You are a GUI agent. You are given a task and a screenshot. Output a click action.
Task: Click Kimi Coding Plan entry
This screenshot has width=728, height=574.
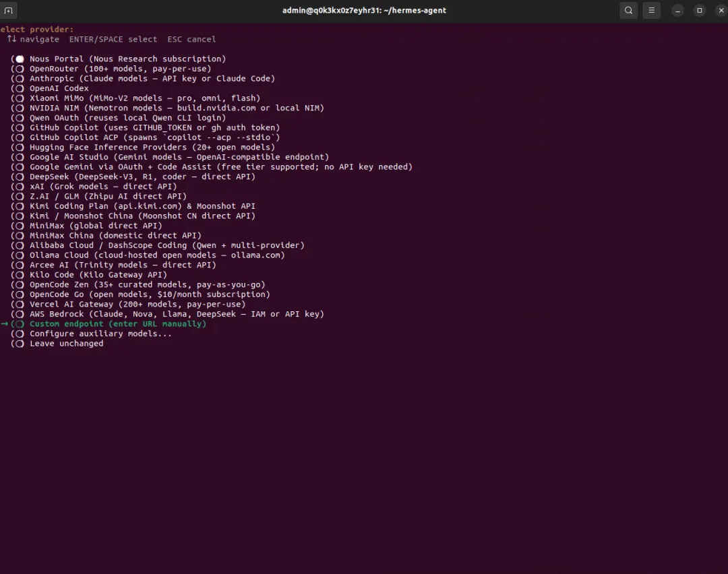[x=142, y=206]
